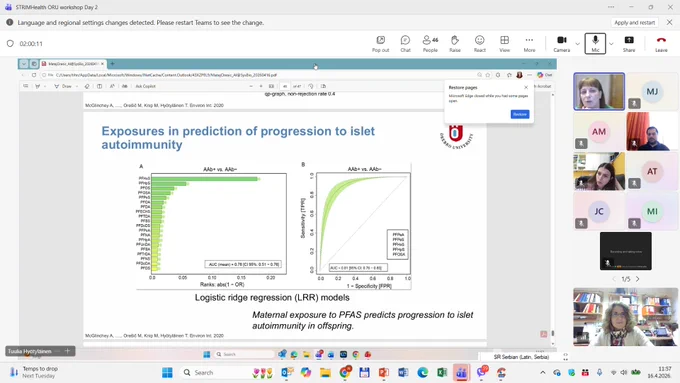This screenshot has height=383, width=680.
Task: Open the Copilot icon in Edge toolbar
Action: [544, 75]
